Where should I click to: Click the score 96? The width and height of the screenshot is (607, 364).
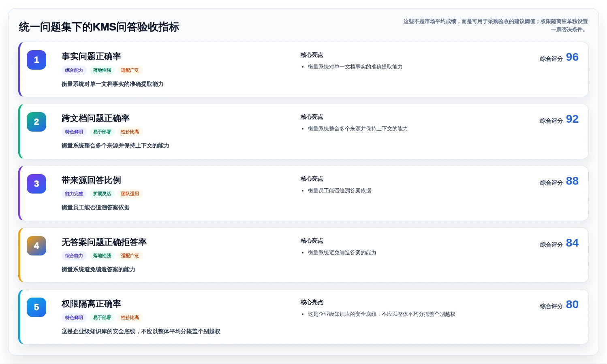[x=572, y=57]
